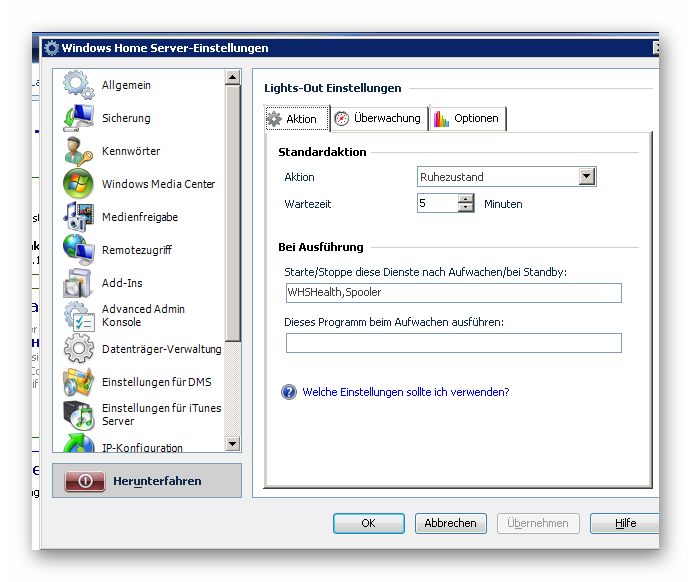The height and width of the screenshot is (582, 691).
Task: Decrease Wartezeit with the down spinner arrow
Action: point(465,208)
